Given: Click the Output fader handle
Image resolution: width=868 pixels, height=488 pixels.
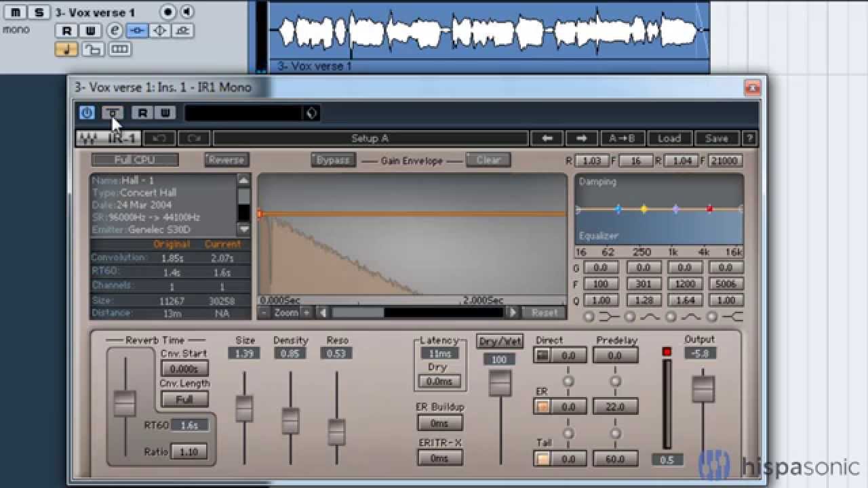Looking at the screenshot, I should tap(703, 389).
